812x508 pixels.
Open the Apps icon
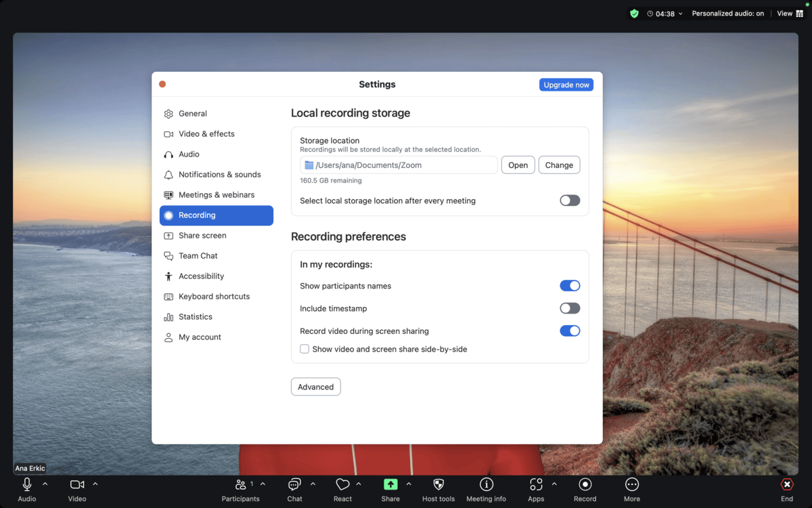point(536,484)
